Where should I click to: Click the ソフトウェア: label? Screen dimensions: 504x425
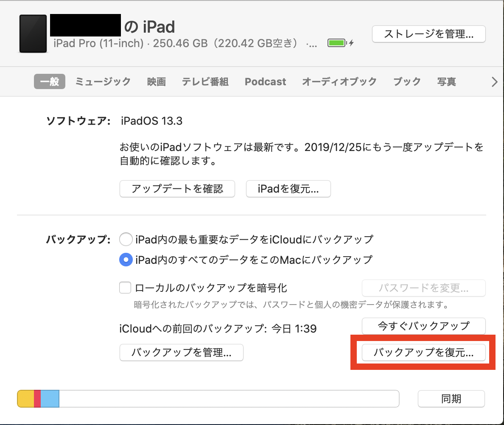(78, 121)
